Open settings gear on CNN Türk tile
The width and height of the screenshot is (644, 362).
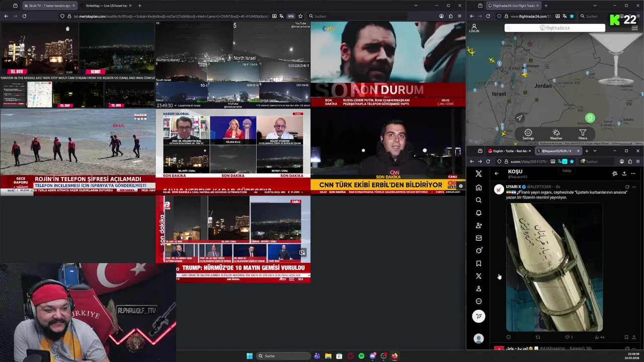click(x=460, y=186)
